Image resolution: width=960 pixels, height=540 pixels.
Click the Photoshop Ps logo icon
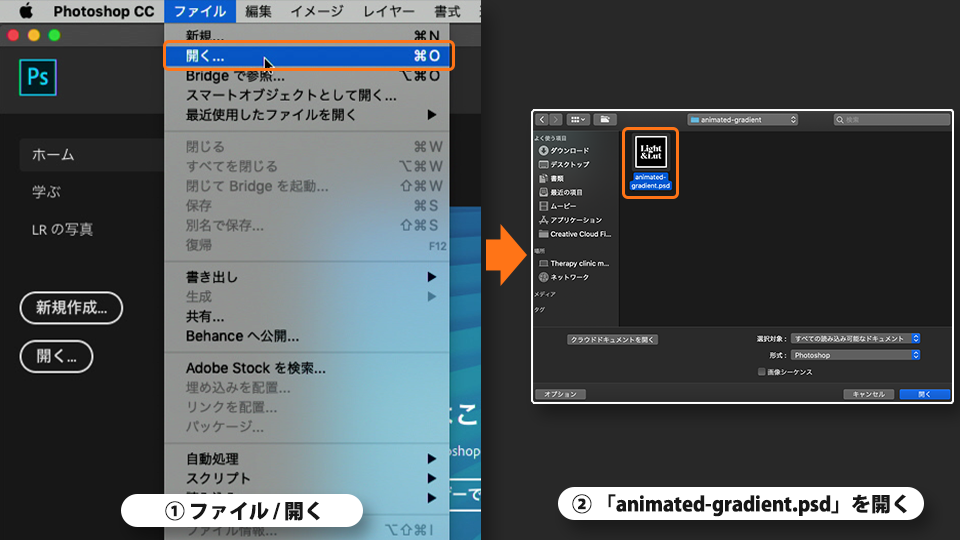[38, 77]
